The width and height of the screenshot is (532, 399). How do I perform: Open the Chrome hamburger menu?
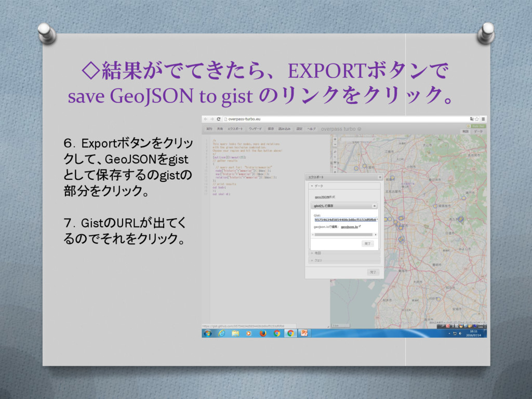tap(483, 119)
